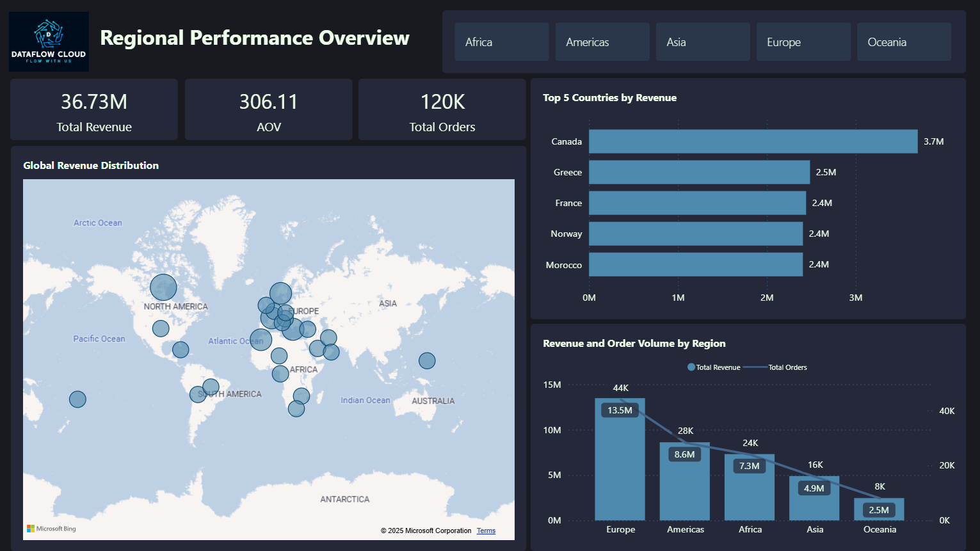
Task: Click the Total Revenue KPI card
Action: click(x=93, y=109)
